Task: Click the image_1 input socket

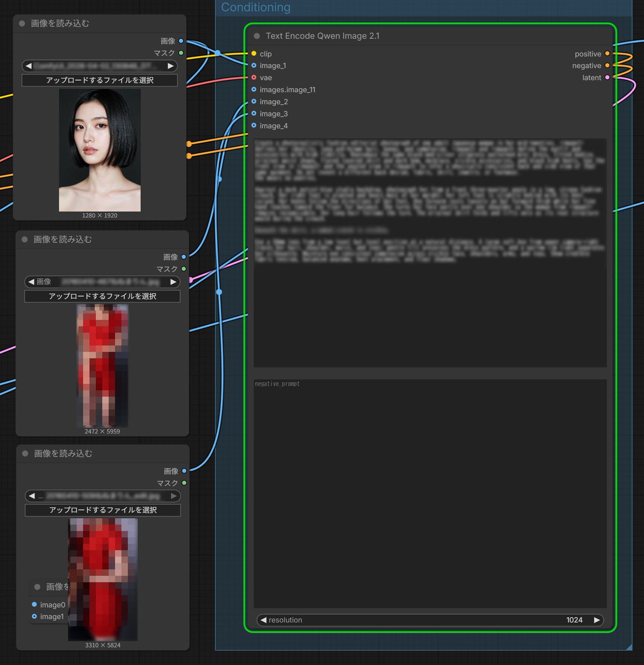Action: point(254,65)
